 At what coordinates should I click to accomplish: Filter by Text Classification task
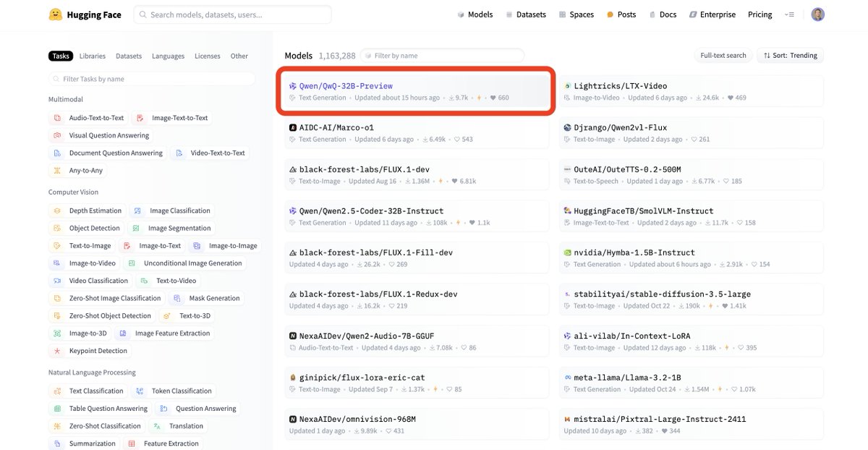(x=89, y=391)
